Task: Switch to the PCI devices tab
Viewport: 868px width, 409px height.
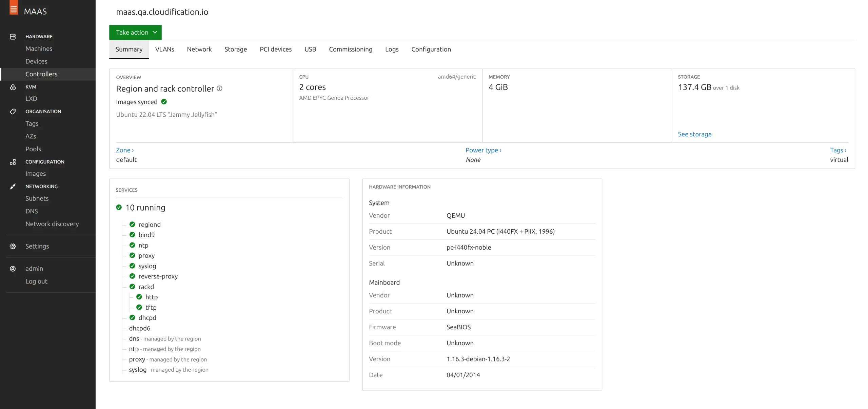Action: pos(275,50)
